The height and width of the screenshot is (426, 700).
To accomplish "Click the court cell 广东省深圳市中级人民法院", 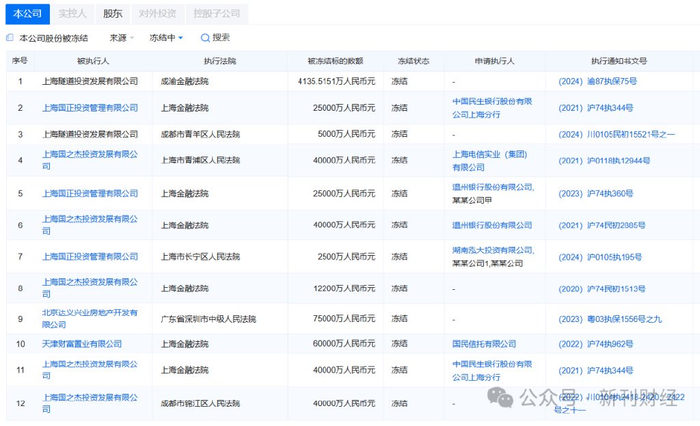I will click(208, 319).
